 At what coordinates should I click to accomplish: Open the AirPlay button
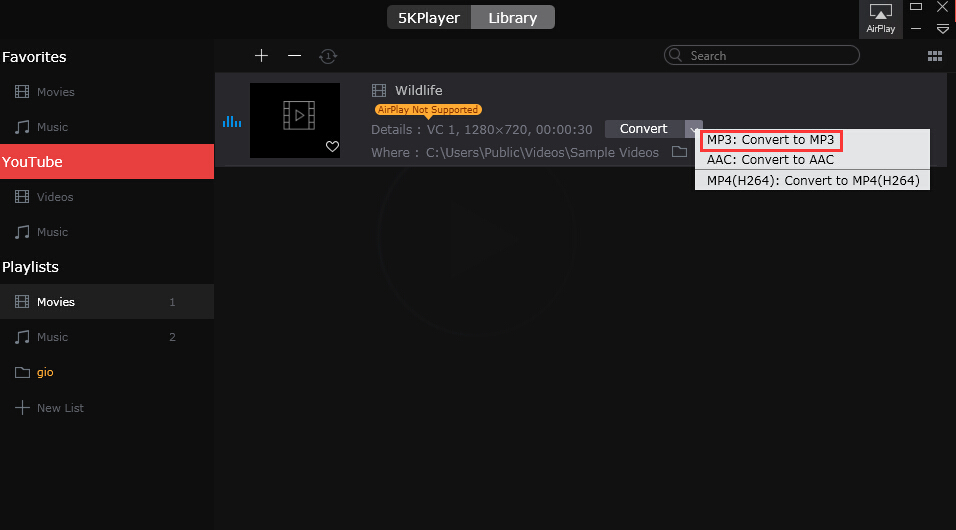click(x=880, y=19)
